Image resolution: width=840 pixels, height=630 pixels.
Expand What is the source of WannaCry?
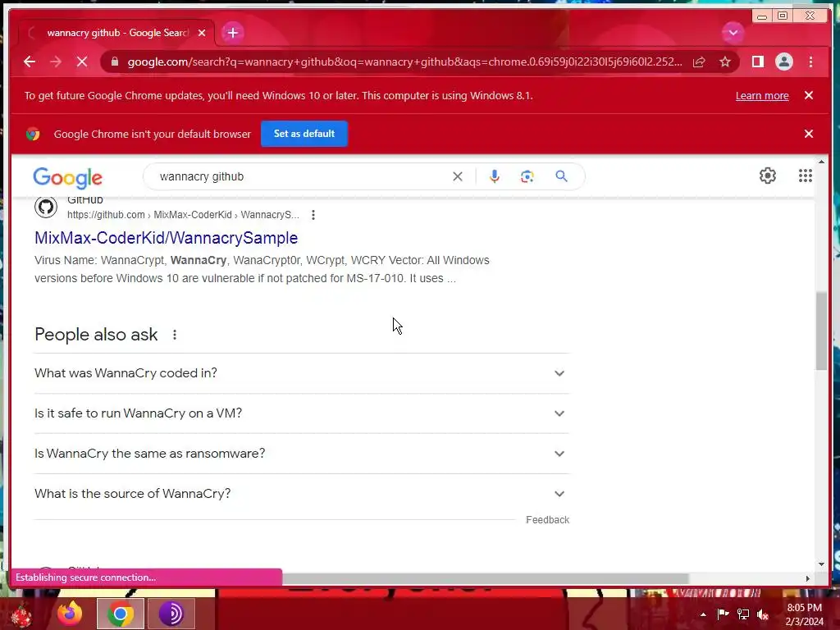[302, 494]
